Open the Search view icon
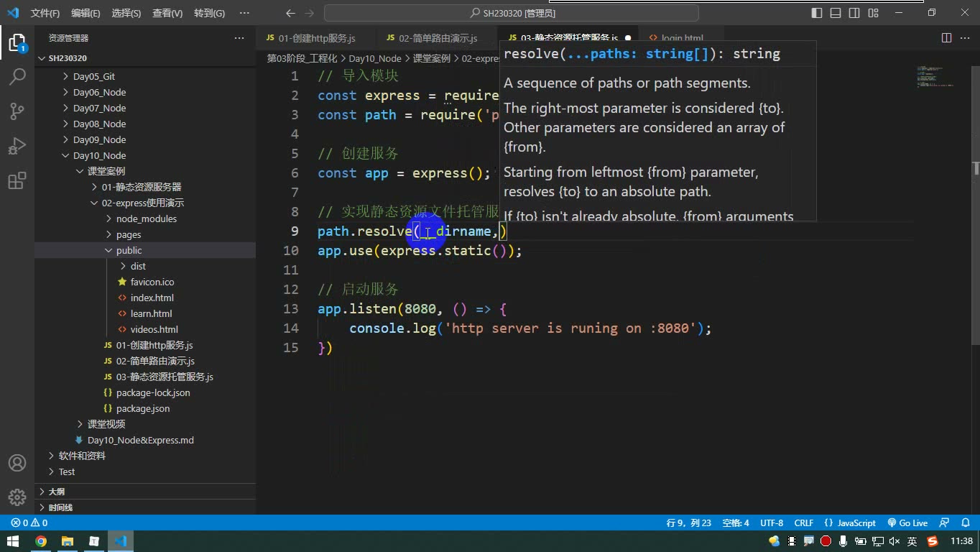This screenshot has width=980, height=552. click(17, 76)
